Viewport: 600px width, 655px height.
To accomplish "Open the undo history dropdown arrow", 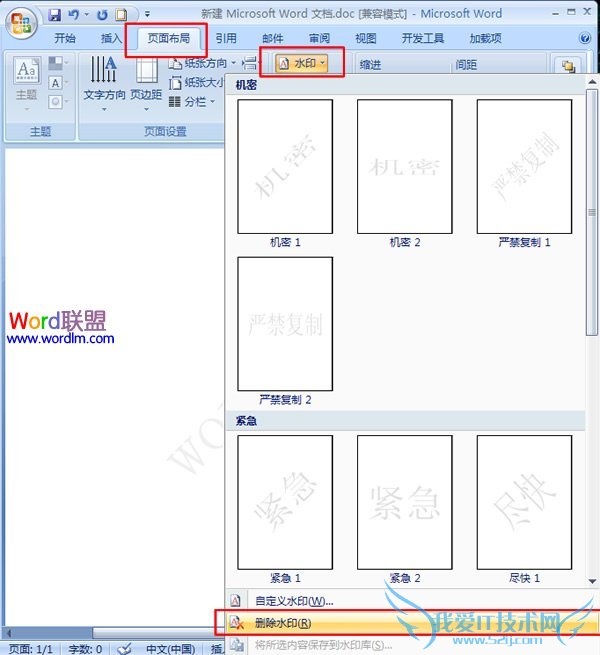I will tap(87, 15).
